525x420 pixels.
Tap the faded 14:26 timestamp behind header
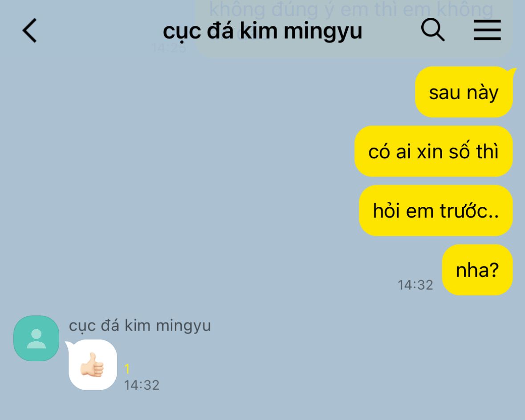tap(169, 48)
